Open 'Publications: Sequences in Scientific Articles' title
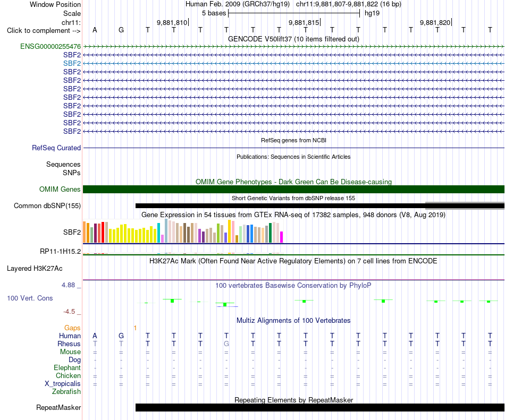 293,157
